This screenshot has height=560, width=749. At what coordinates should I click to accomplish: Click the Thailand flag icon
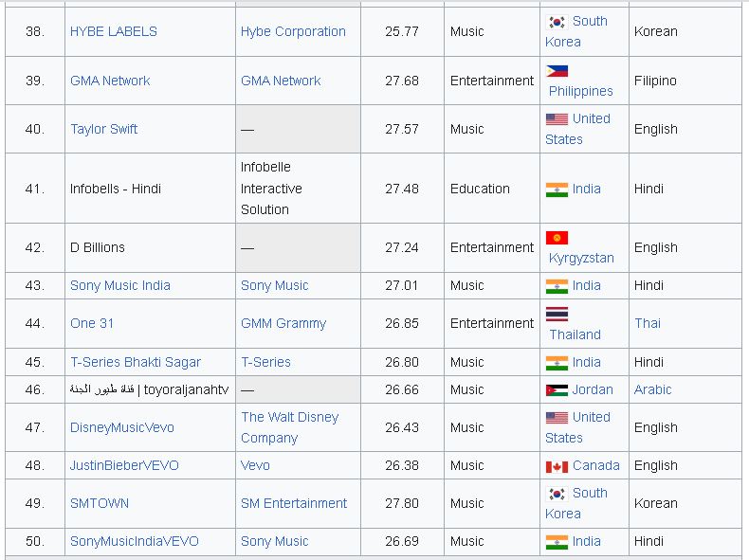[x=557, y=315]
